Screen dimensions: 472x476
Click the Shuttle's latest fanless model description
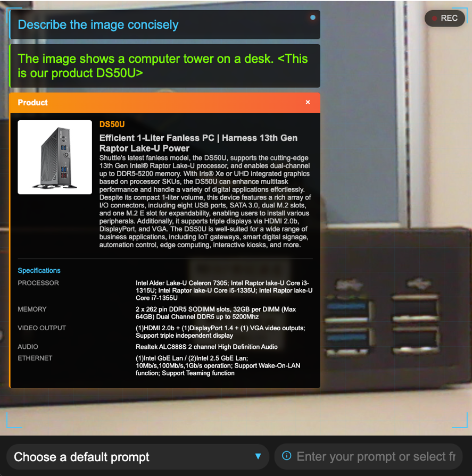[205, 202]
